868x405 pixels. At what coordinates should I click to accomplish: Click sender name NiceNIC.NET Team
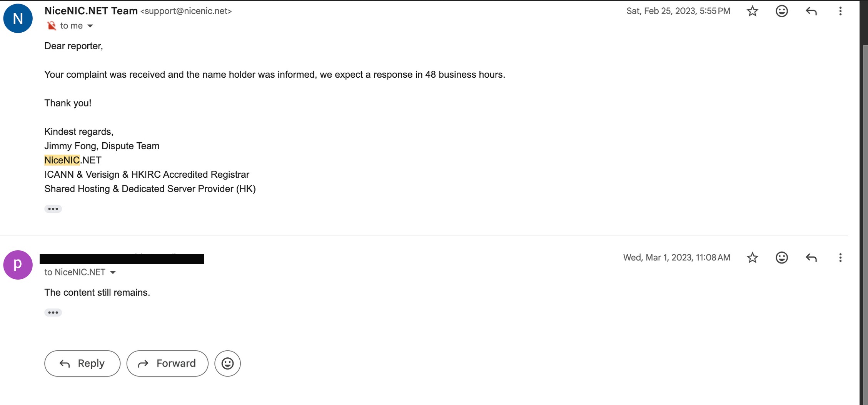tap(91, 11)
